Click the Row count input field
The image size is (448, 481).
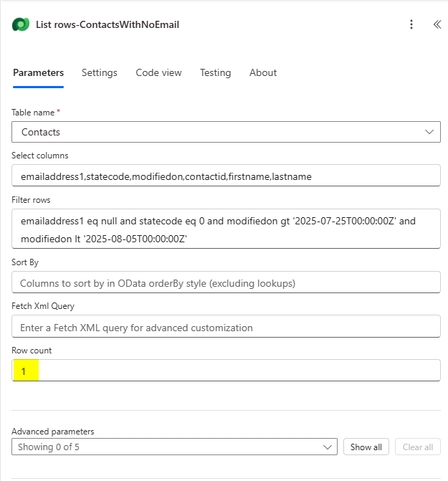(226, 371)
